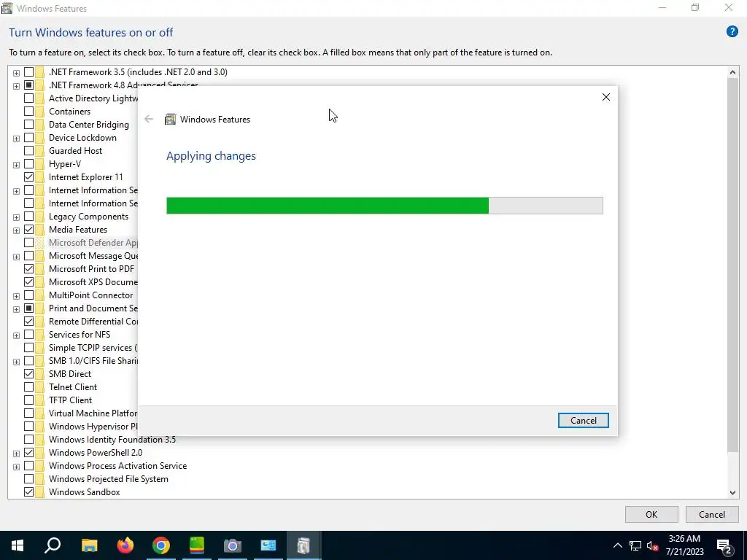This screenshot has height=560, width=747.
Task: Click Cancel in the Applying changes dialog
Action: 583,421
